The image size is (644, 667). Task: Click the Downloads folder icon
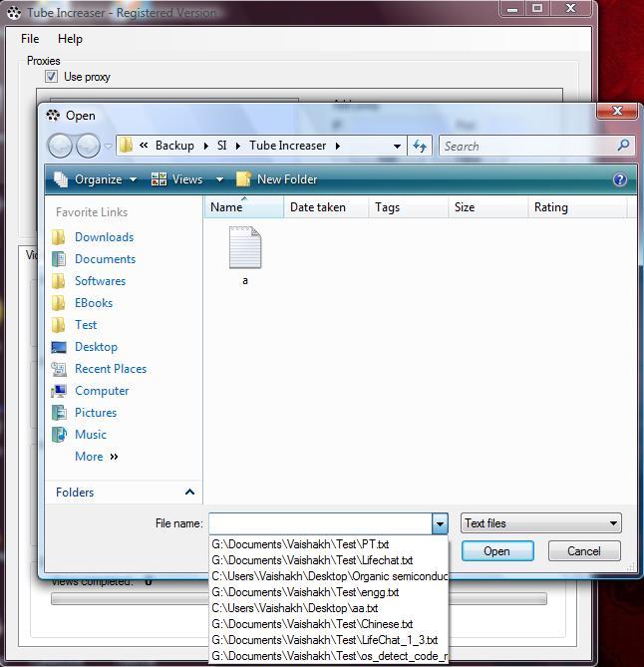point(58,237)
